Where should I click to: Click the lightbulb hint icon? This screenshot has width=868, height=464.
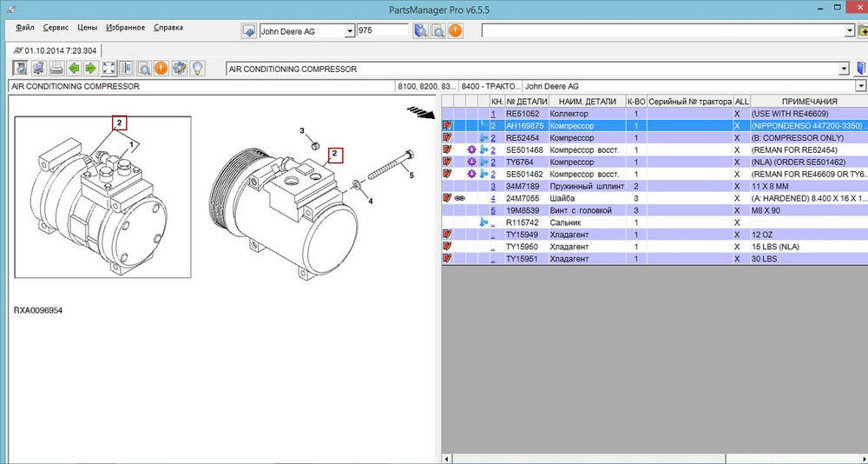click(x=198, y=68)
